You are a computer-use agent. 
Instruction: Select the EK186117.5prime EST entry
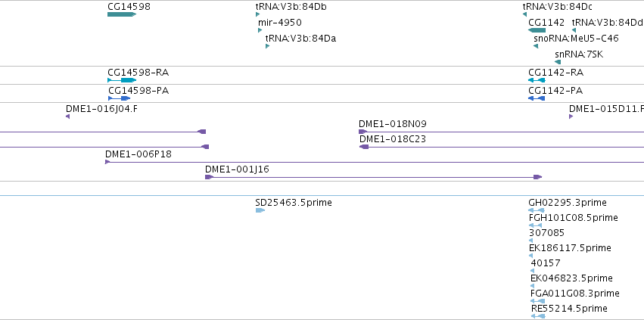[570, 248]
